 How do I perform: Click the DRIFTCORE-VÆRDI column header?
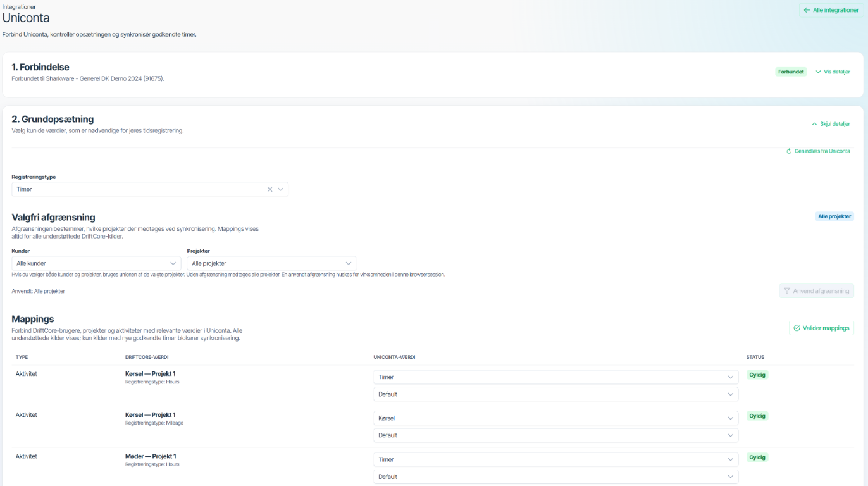point(147,358)
